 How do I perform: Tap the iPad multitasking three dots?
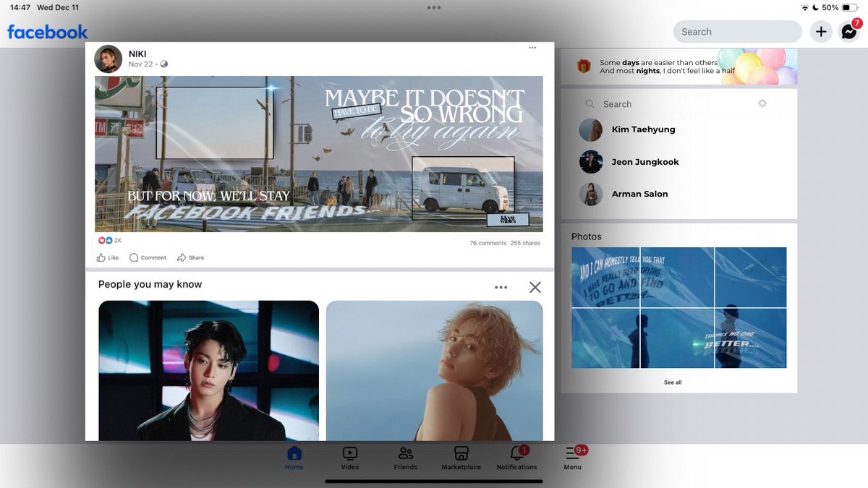pos(434,7)
